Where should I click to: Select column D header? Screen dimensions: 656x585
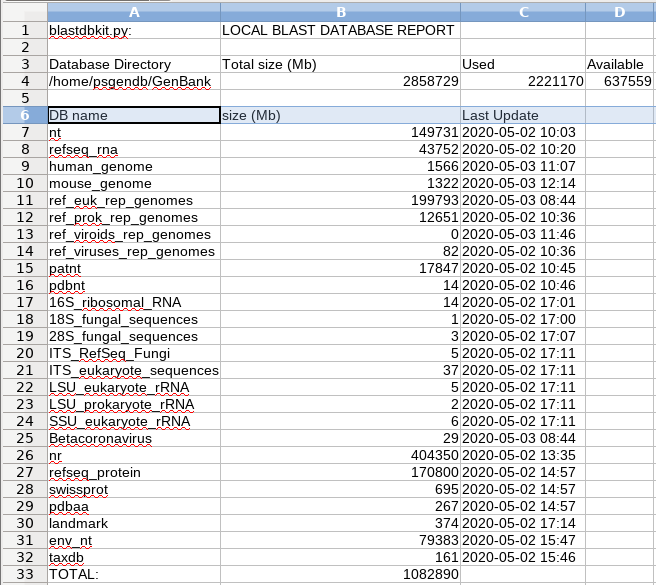tap(620, 12)
